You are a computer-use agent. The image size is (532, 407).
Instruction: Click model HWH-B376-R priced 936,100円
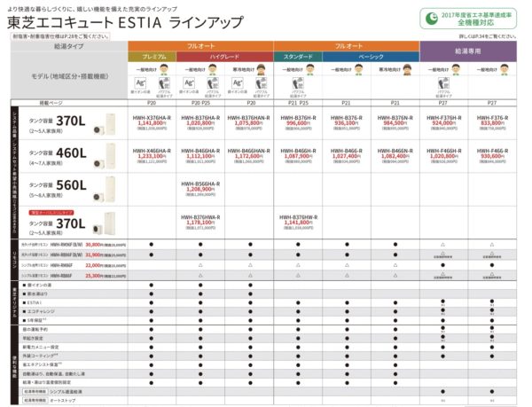(347, 122)
